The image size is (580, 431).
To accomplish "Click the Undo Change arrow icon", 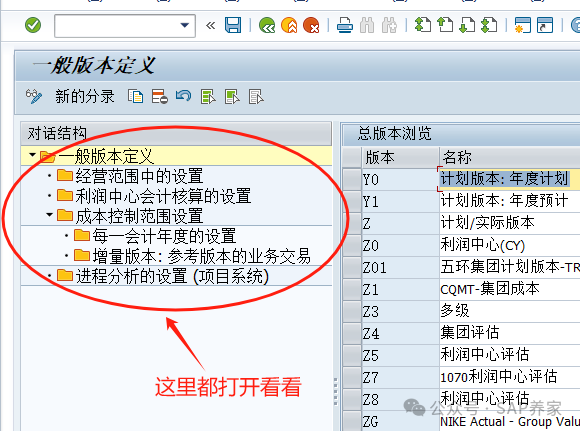I will click(183, 96).
